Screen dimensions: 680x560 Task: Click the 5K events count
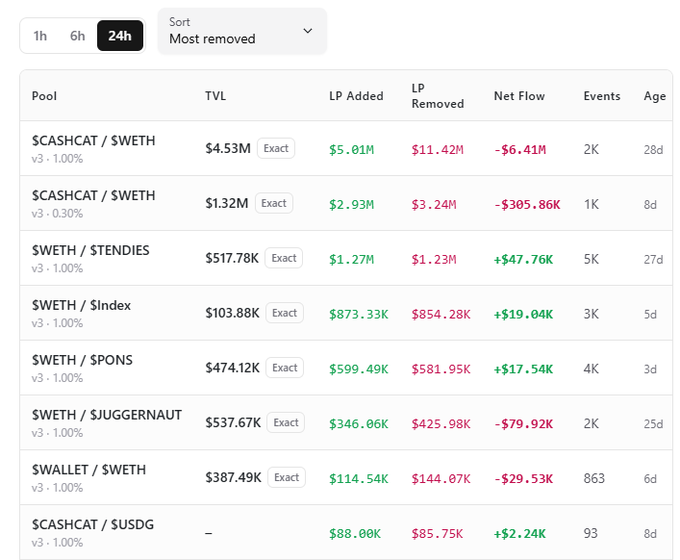point(591,259)
